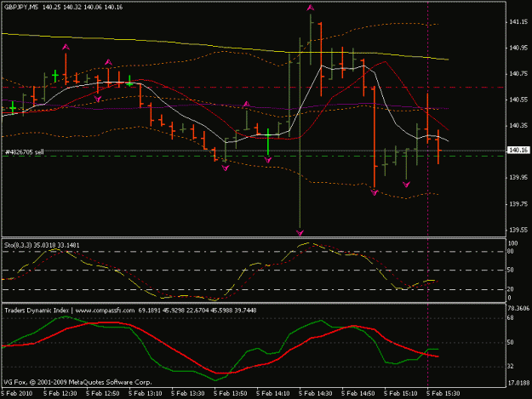532x399 pixels.
Task: Click the up fractal arrow above the highest candle
Action: coord(310,8)
